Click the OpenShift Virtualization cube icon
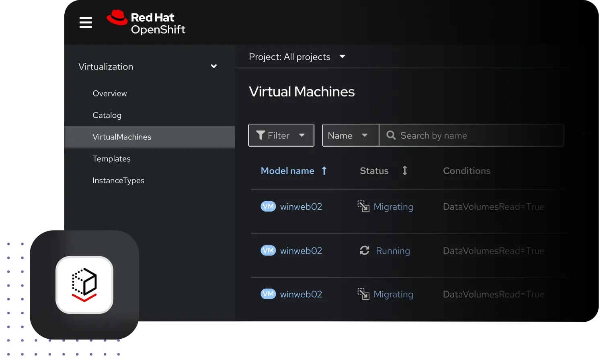This screenshot has width=599, height=364. click(x=84, y=285)
